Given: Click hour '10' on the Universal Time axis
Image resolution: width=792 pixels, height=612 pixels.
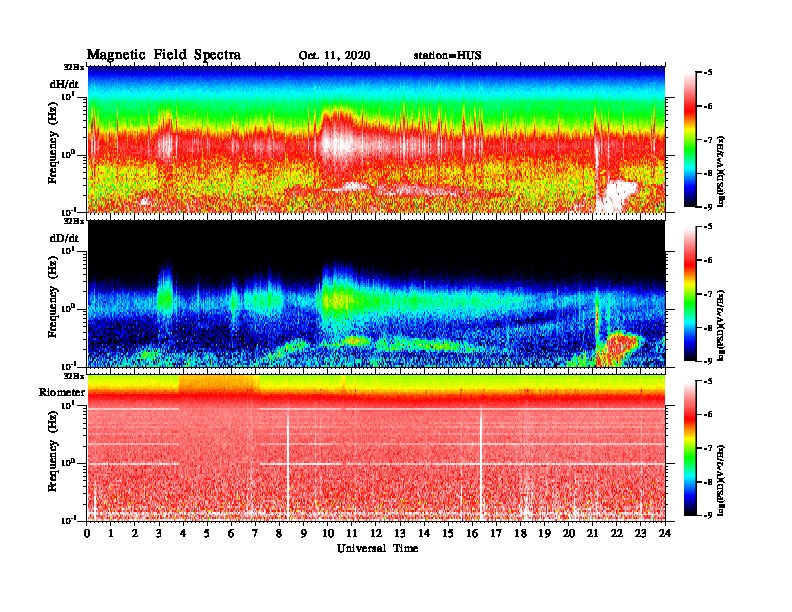Looking at the screenshot, I should click(328, 534).
